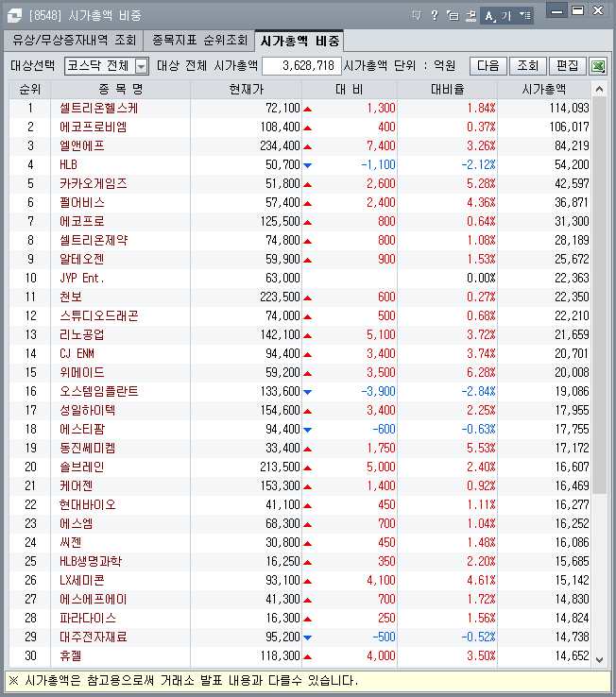The height and width of the screenshot is (697, 616).
Task: Select stock 알테오젠
Action: pos(82,259)
